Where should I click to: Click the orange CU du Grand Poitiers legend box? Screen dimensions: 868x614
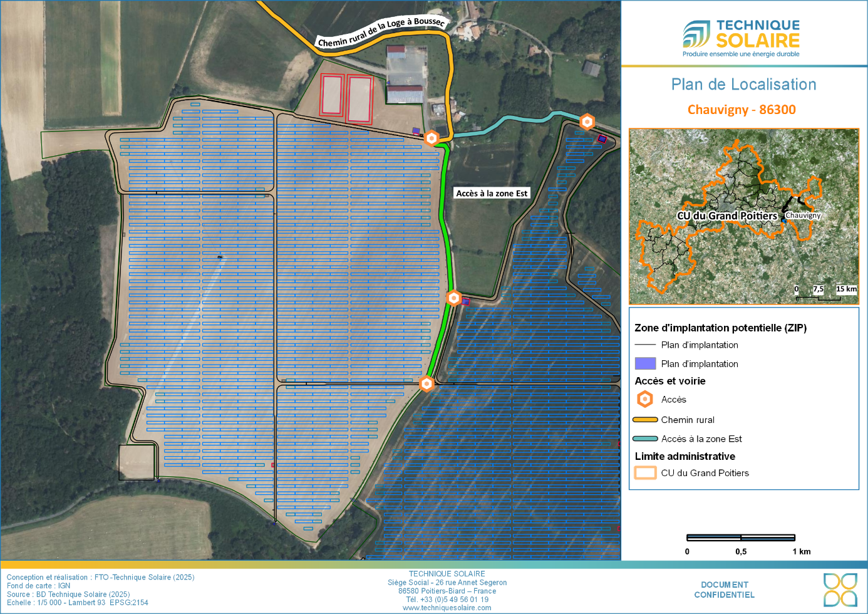645,473
